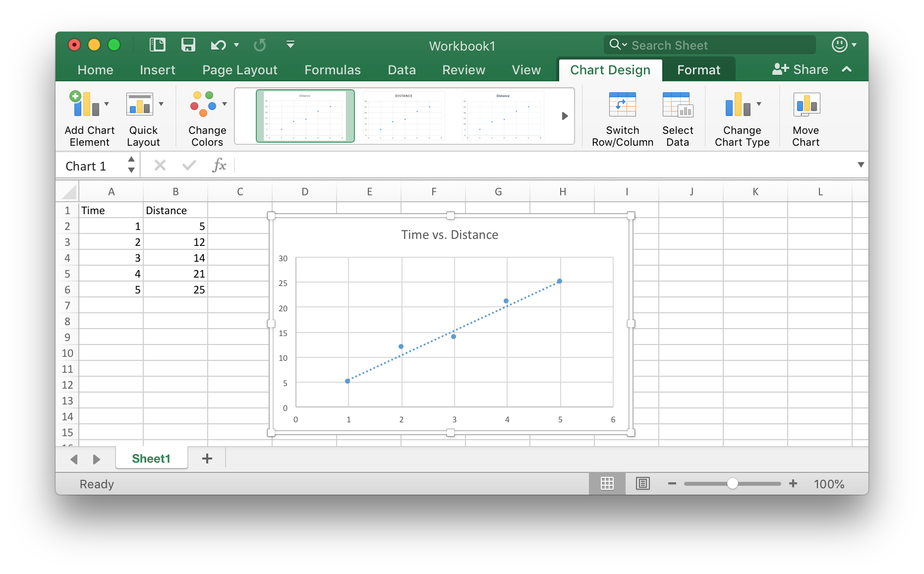Switch to Normal view icon
This screenshot has height=574, width=924.
point(607,483)
